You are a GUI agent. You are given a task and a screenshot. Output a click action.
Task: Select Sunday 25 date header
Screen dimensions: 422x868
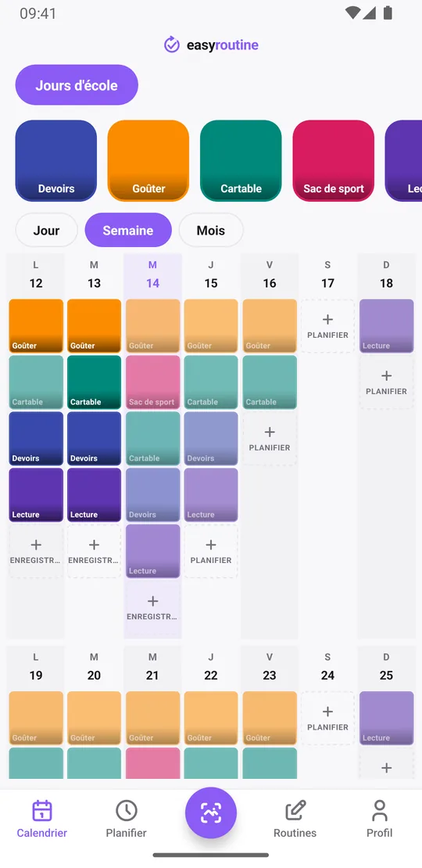386,667
